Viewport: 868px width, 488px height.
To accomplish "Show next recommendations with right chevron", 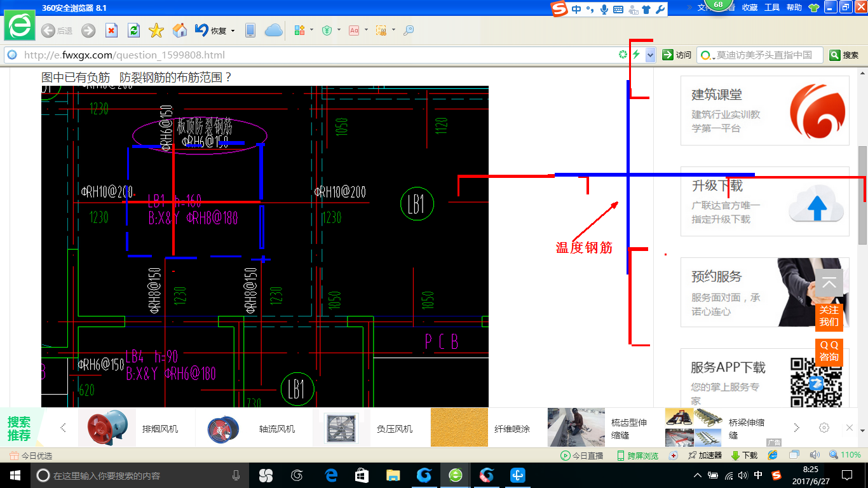I will 796,428.
